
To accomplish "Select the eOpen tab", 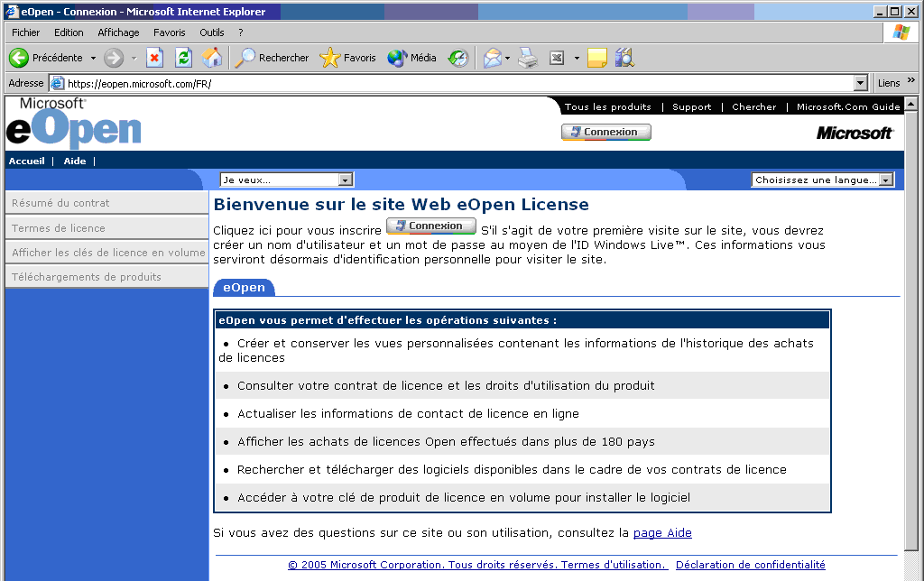I will coord(244,288).
